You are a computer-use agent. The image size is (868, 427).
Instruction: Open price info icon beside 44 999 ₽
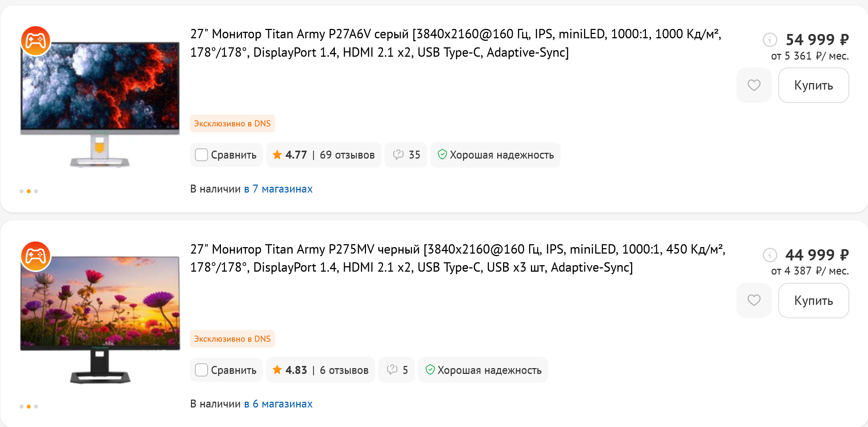pyautogui.click(x=770, y=255)
